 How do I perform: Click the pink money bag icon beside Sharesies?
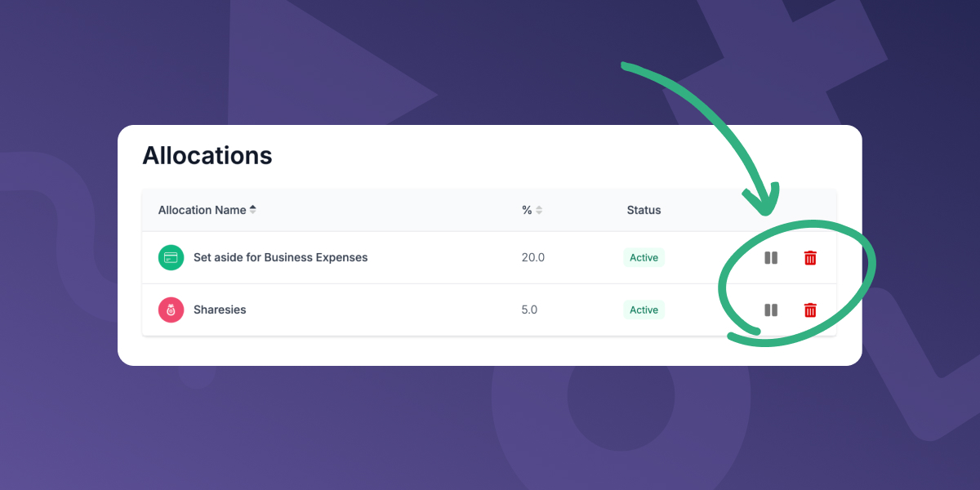[171, 310]
